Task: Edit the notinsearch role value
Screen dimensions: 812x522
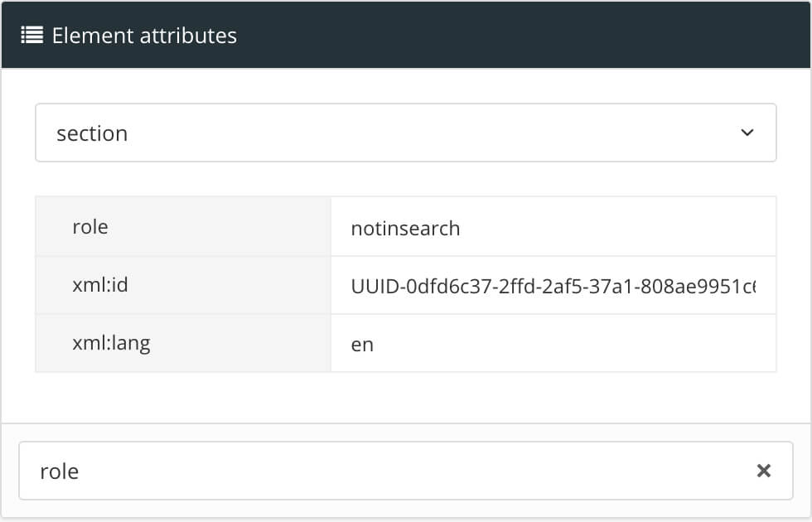Action: pos(405,228)
